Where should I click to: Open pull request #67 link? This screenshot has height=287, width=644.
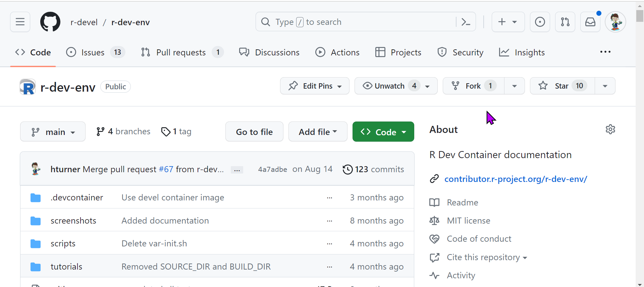click(x=166, y=169)
